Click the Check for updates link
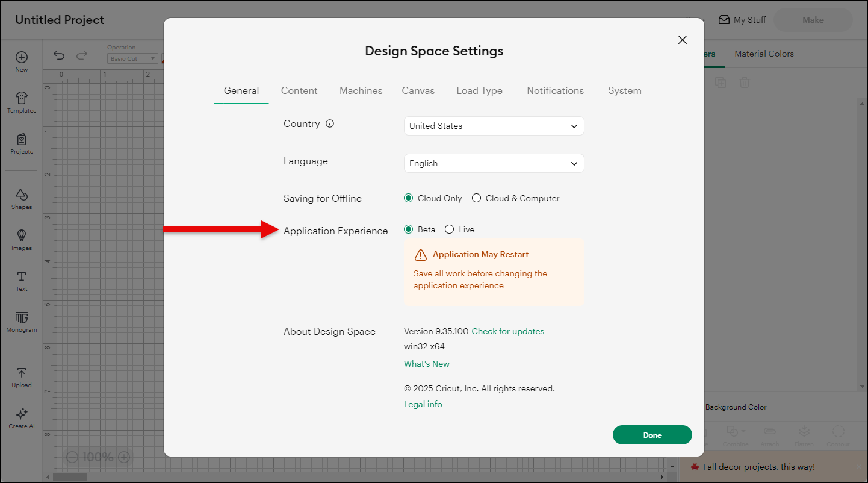868x483 pixels. click(507, 331)
